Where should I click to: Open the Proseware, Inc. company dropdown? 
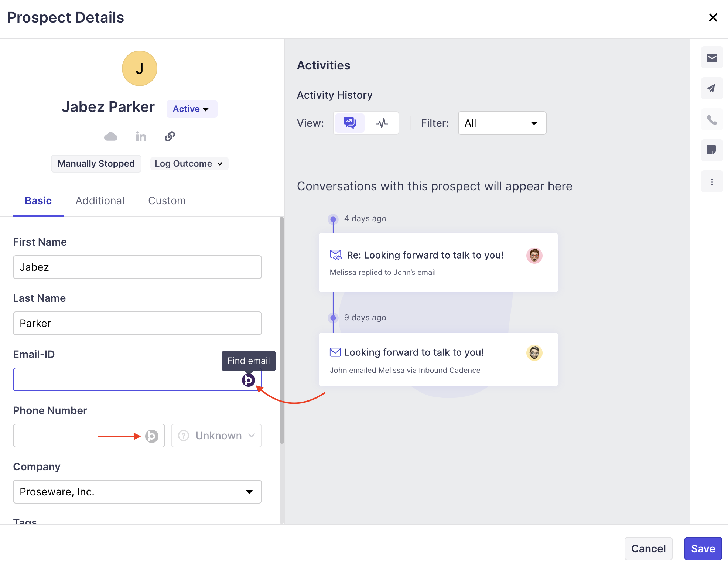pyautogui.click(x=137, y=492)
